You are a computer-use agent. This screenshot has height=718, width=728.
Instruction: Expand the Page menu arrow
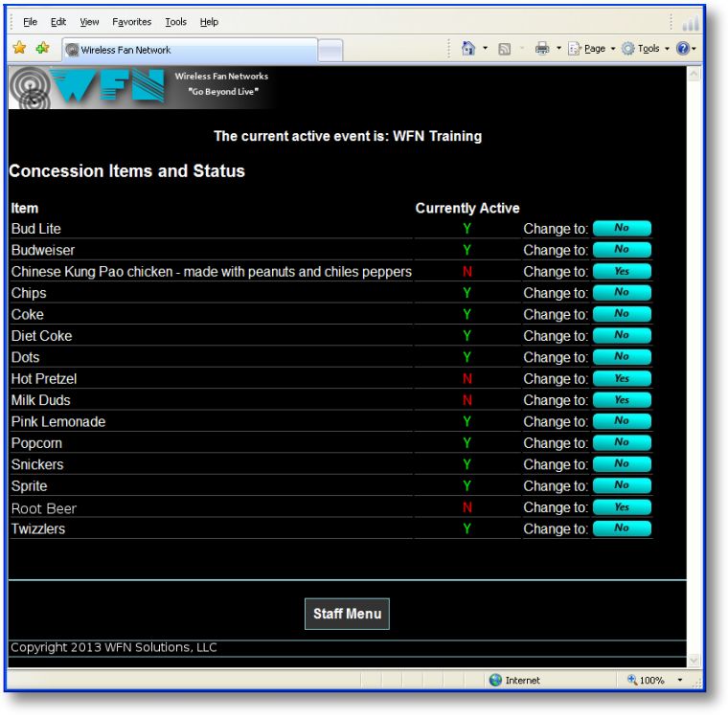[613, 48]
